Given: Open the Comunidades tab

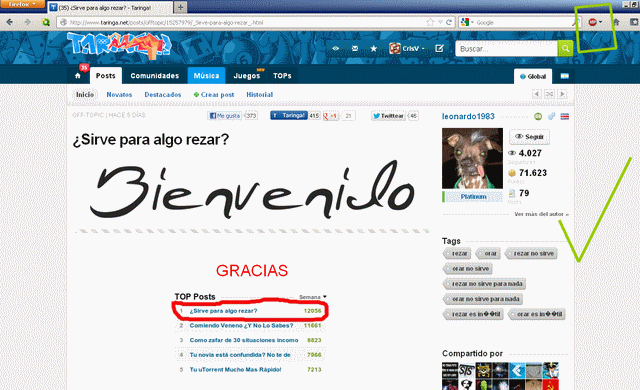Looking at the screenshot, I should point(155,76).
